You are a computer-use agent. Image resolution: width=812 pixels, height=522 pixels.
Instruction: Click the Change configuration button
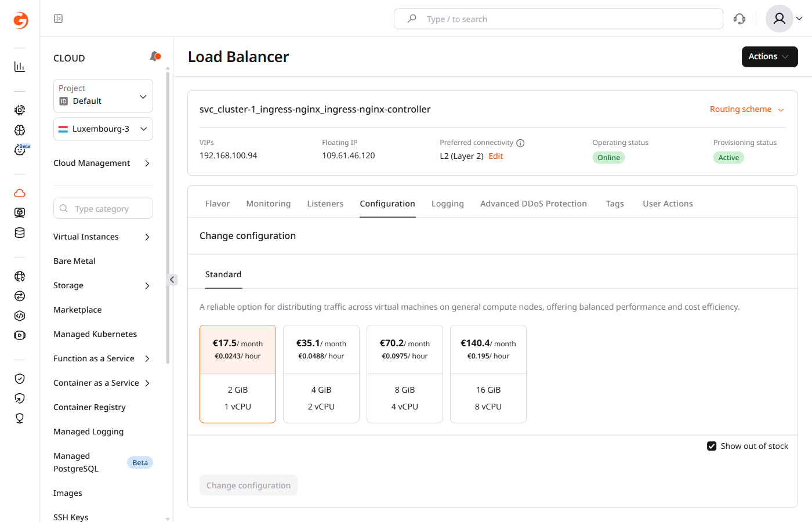[x=249, y=485]
